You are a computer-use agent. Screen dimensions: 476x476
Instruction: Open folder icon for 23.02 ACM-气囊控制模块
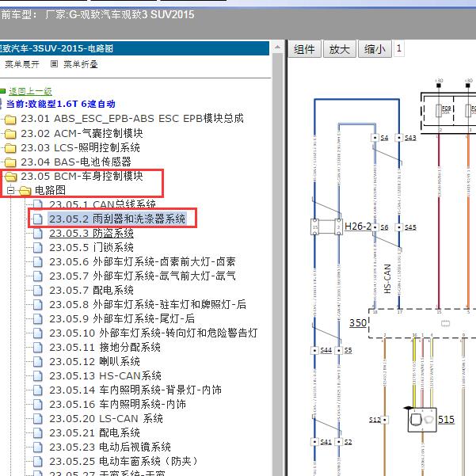(10, 134)
